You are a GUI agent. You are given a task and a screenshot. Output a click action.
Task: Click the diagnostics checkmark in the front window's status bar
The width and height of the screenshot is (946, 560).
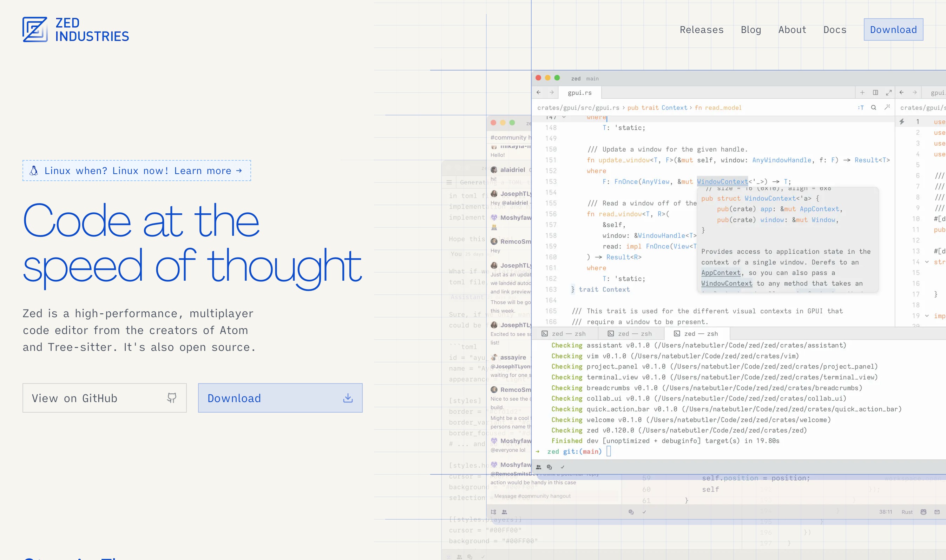(562, 467)
